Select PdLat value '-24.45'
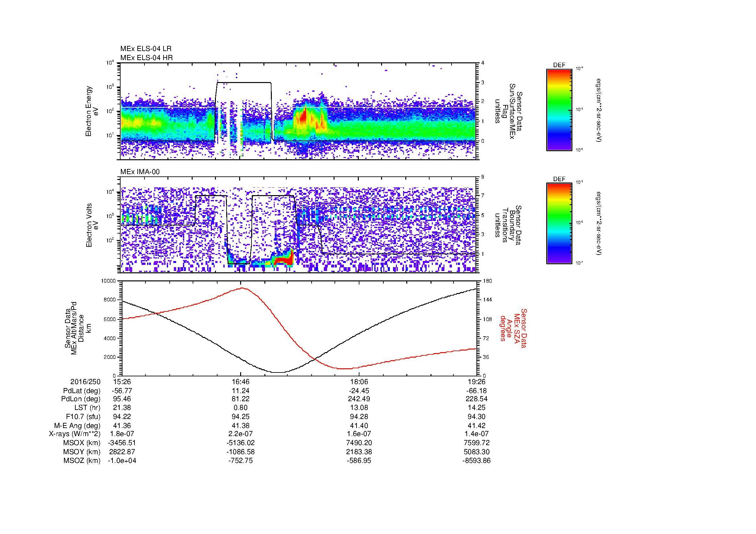Viewport: 756px width, 534px height. (x=359, y=391)
